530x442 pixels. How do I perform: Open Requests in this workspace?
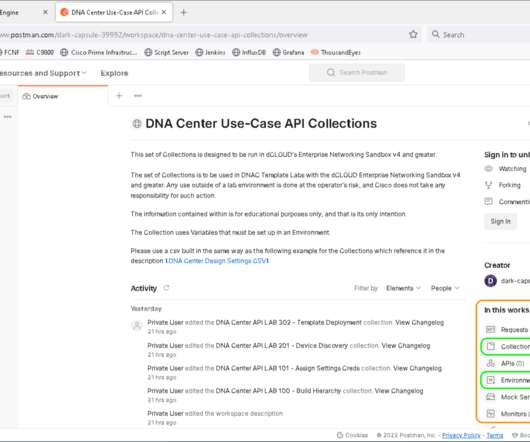(x=508, y=329)
